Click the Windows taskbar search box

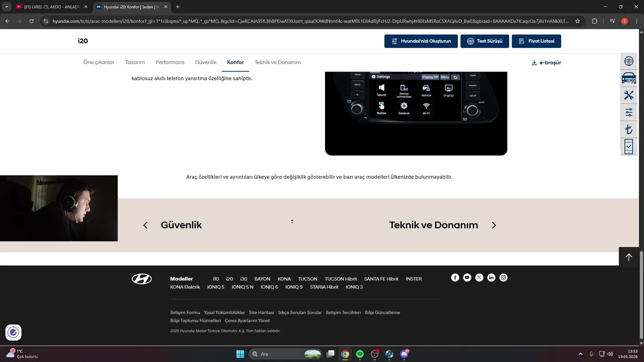285,354
